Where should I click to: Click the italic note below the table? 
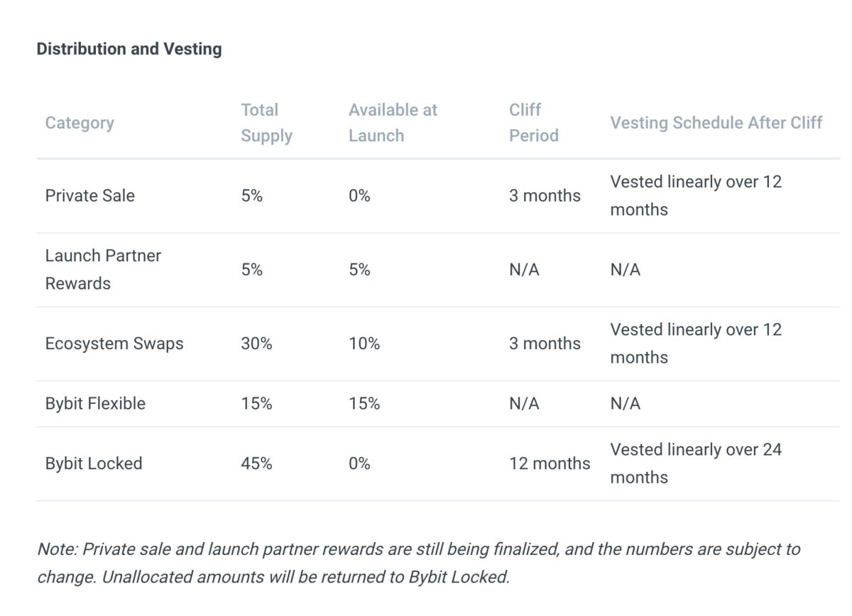418,563
